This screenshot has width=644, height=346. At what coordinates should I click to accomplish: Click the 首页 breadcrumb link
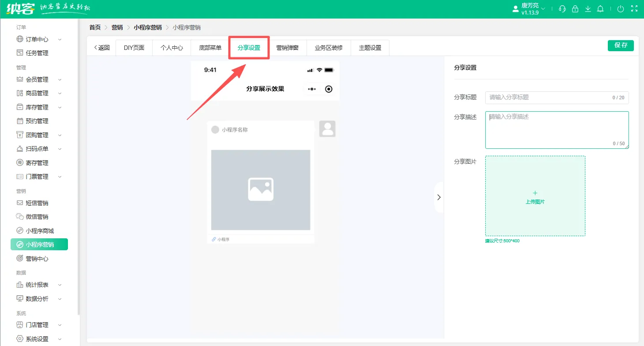[95, 27]
